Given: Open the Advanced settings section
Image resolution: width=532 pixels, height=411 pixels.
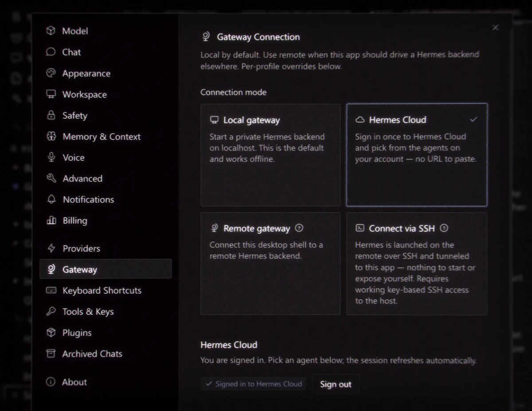Looking at the screenshot, I should pyautogui.click(x=106, y=178).
